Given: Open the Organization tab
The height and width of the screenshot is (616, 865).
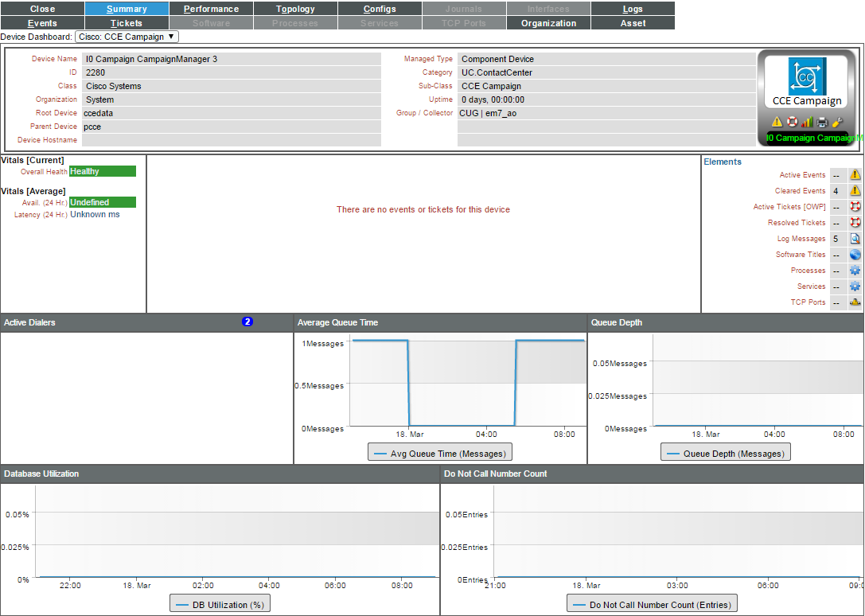Looking at the screenshot, I should (548, 23).
